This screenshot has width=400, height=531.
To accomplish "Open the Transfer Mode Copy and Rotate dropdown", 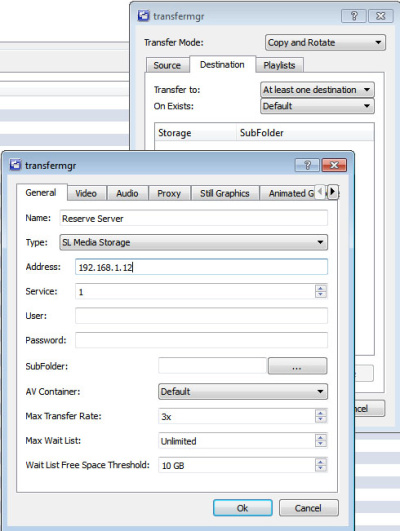I will tap(325, 43).
